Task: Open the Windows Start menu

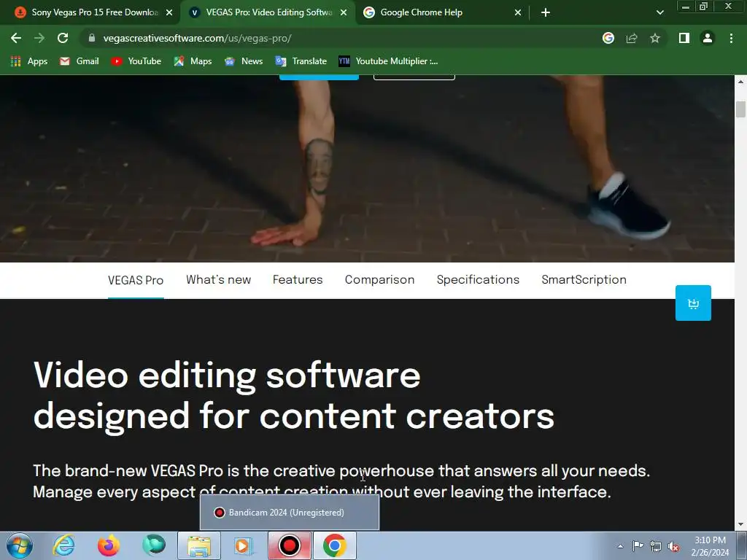Action: coord(20,545)
